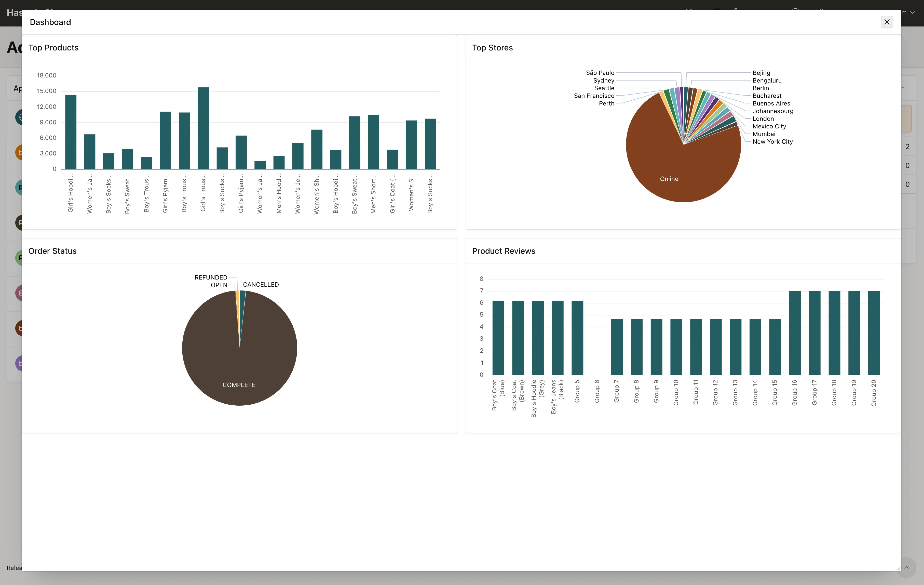Click the Order Status region heading

pyautogui.click(x=52, y=251)
